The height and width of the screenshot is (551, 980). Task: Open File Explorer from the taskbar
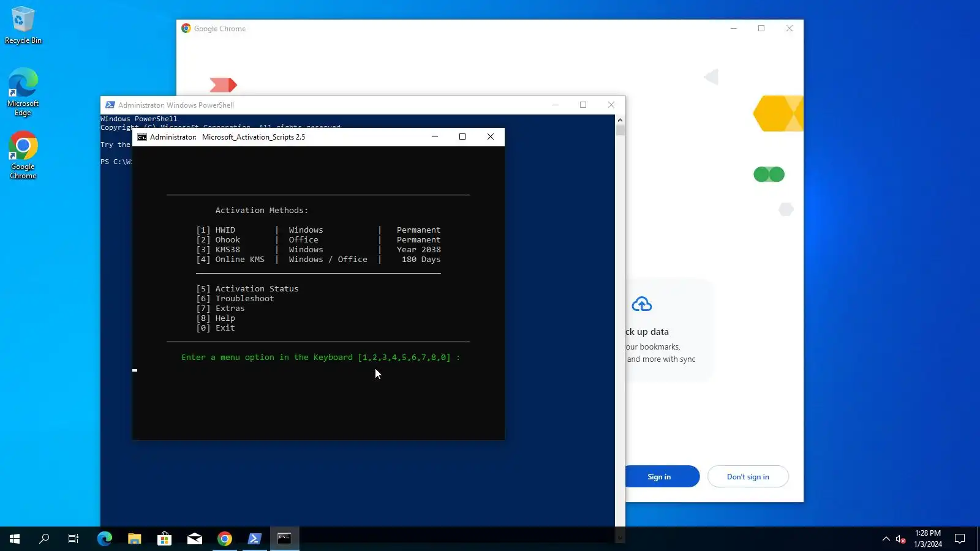[x=135, y=539]
